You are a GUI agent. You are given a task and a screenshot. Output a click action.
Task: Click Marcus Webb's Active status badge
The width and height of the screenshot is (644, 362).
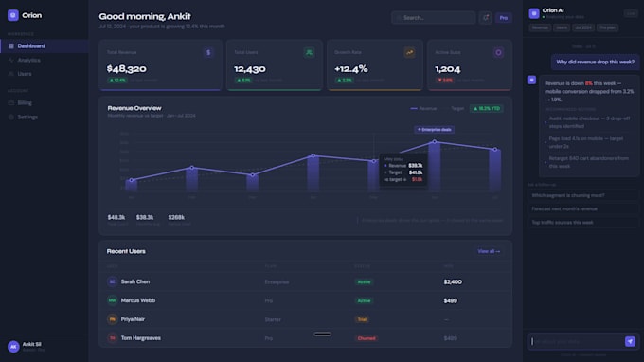[x=364, y=300]
